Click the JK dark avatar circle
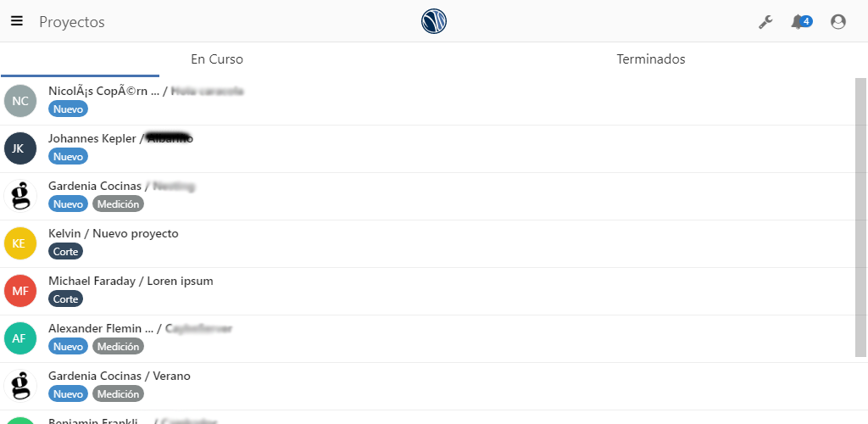The image size is (868, 424). pyautogui.click(x=20, y=148)
